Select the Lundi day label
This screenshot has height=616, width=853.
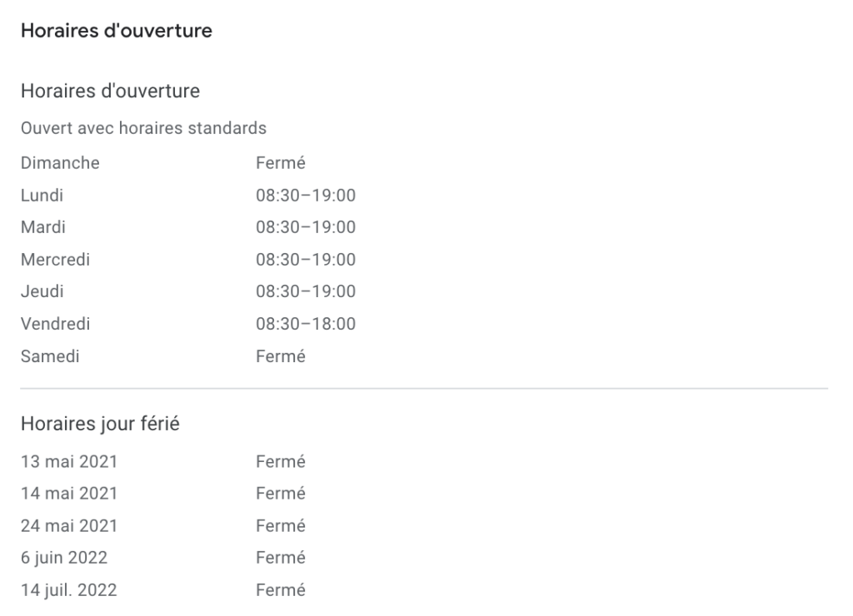coord(42,196)
